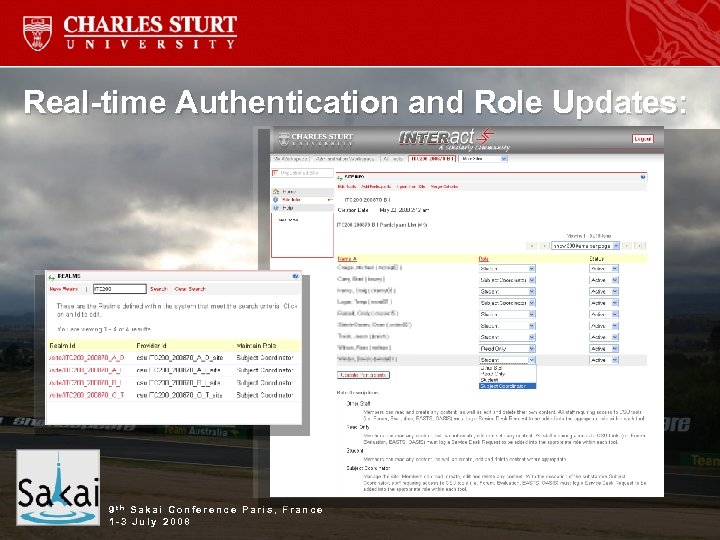Screen dimensions: 720x540
Task: Click the Search link in Realms
Action: pos(158,289)
